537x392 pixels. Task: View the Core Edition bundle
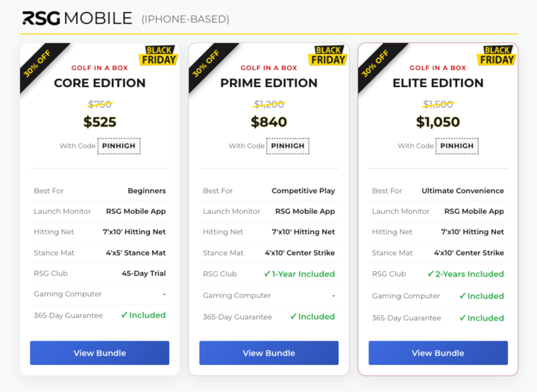pos(99,353)
